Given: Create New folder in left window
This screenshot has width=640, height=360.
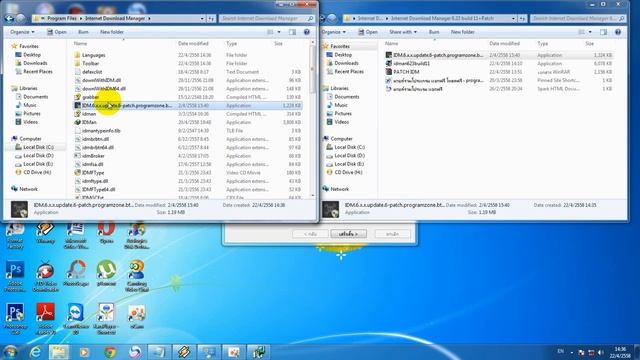Looking at the screenshot, I should click(x=112, y=32).
